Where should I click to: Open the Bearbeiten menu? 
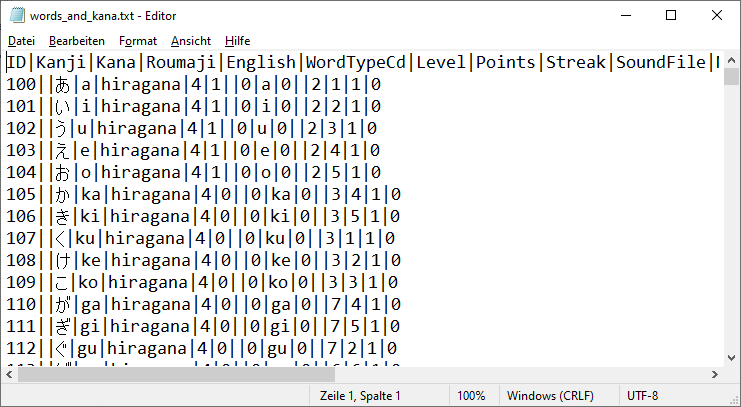(x=77, y=41)
